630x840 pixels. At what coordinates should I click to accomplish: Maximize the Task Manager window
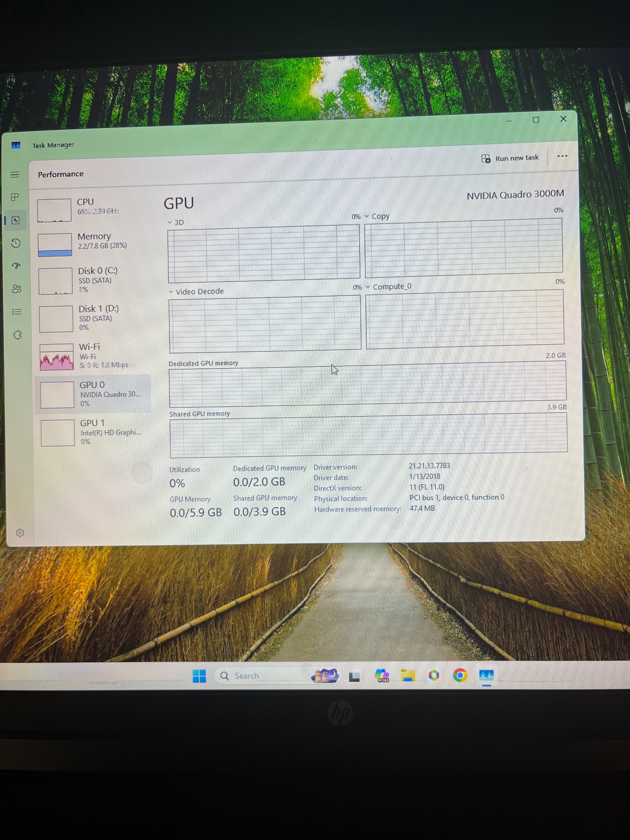pos(536,120)
